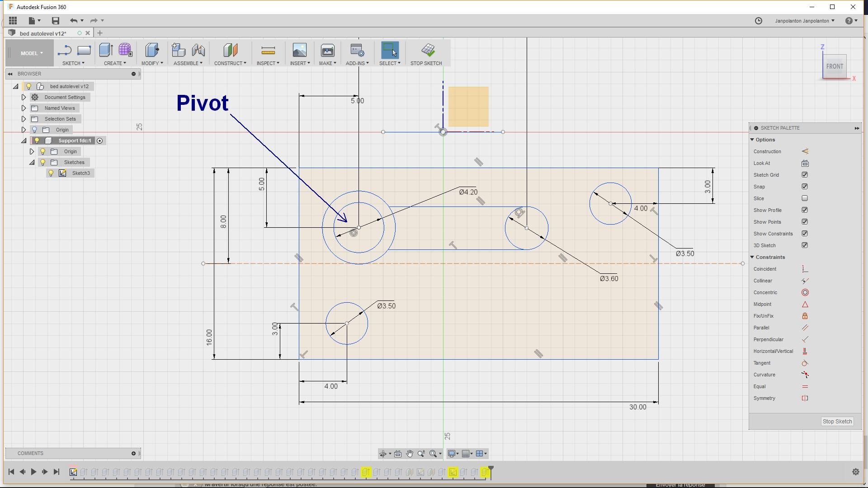Click the Look At icon in the palette

point(805,164)
